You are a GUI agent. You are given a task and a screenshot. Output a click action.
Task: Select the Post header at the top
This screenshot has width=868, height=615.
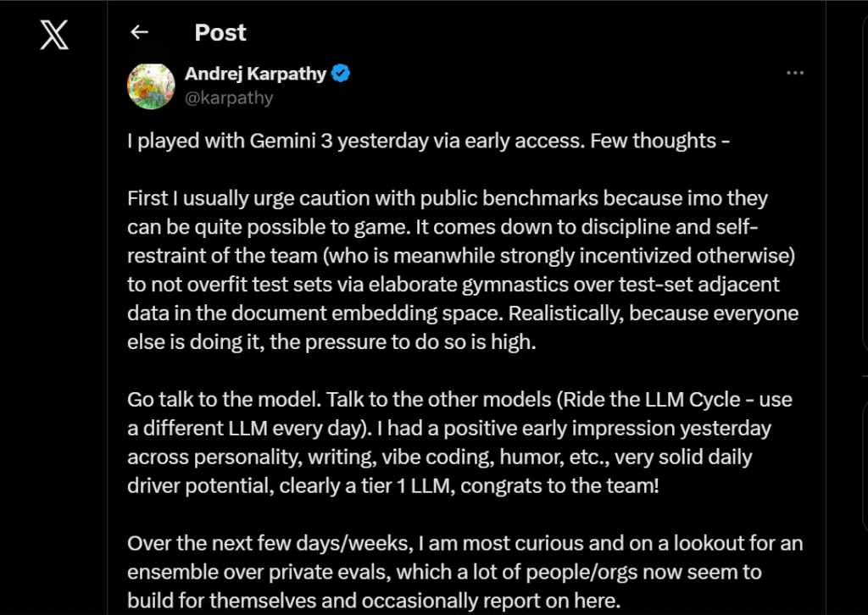pos(220,32)
